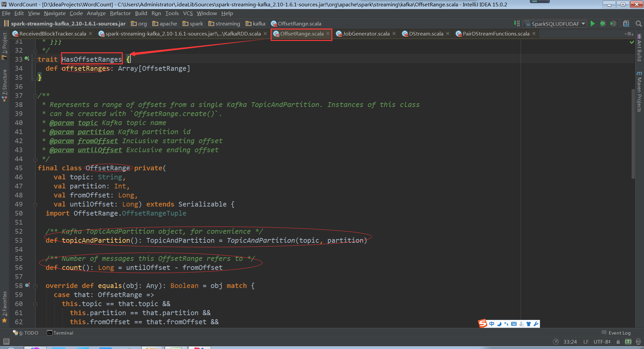The width and height of the screenshot is (644, 349).
Task: Open the Terminal tool window
Action: [x=60, y=333]
